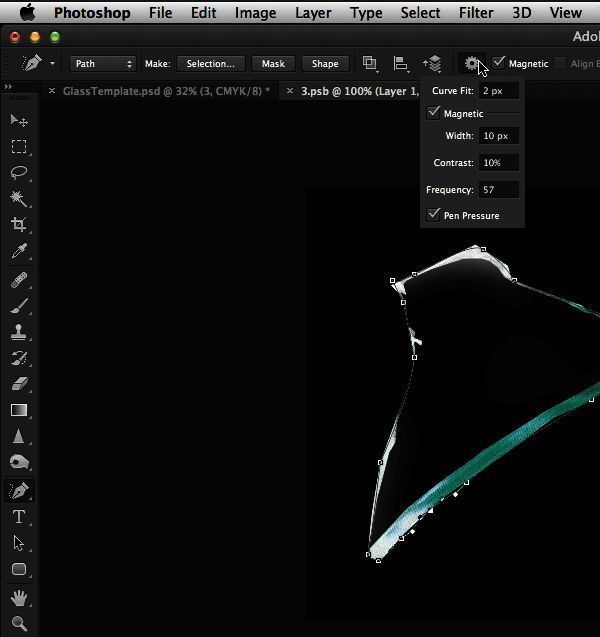Select the Brush tool
600x637 pixels.
[19, 306]
